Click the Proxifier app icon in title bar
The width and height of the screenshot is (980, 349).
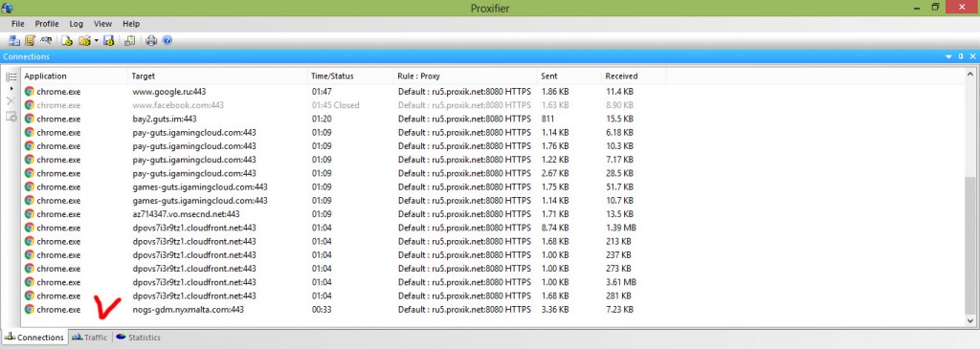point(8,8)
